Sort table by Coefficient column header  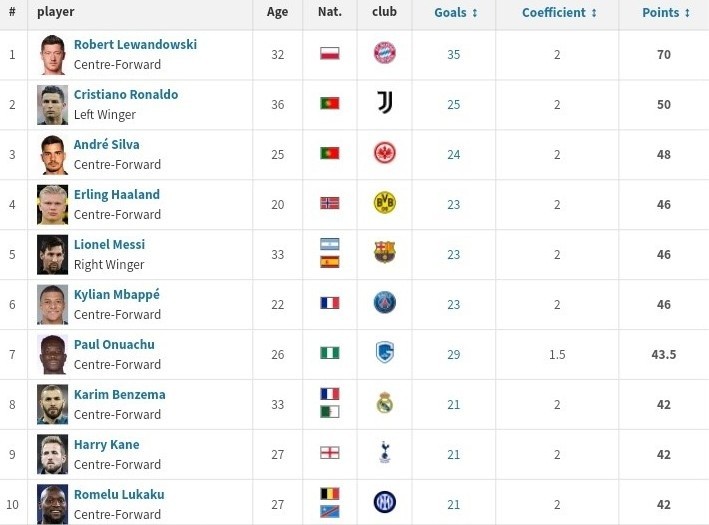tap(559, 13)
